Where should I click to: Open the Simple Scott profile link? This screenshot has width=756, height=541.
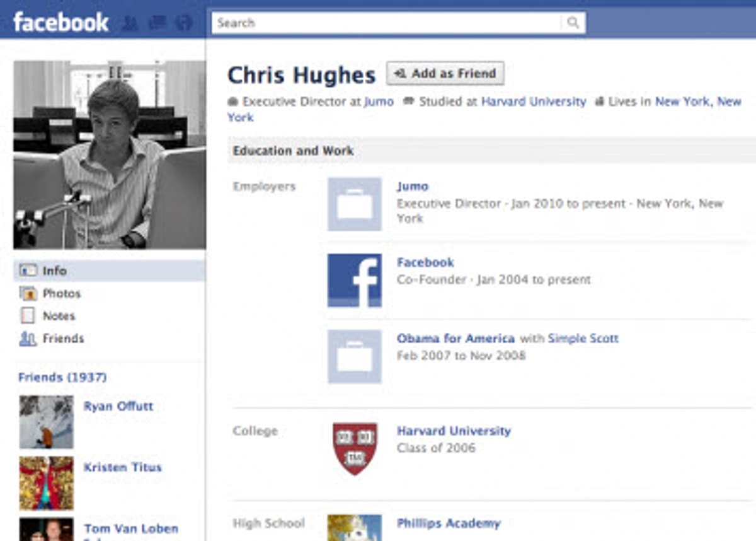[583, 339]
